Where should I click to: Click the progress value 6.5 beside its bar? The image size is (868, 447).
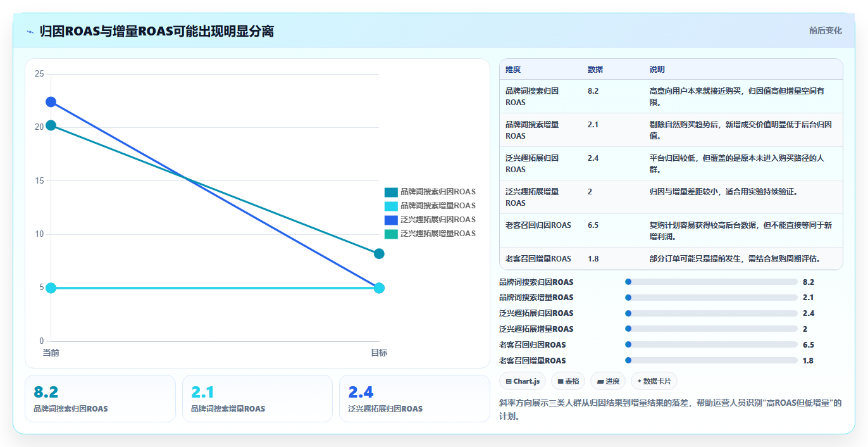tap(809, 345)
